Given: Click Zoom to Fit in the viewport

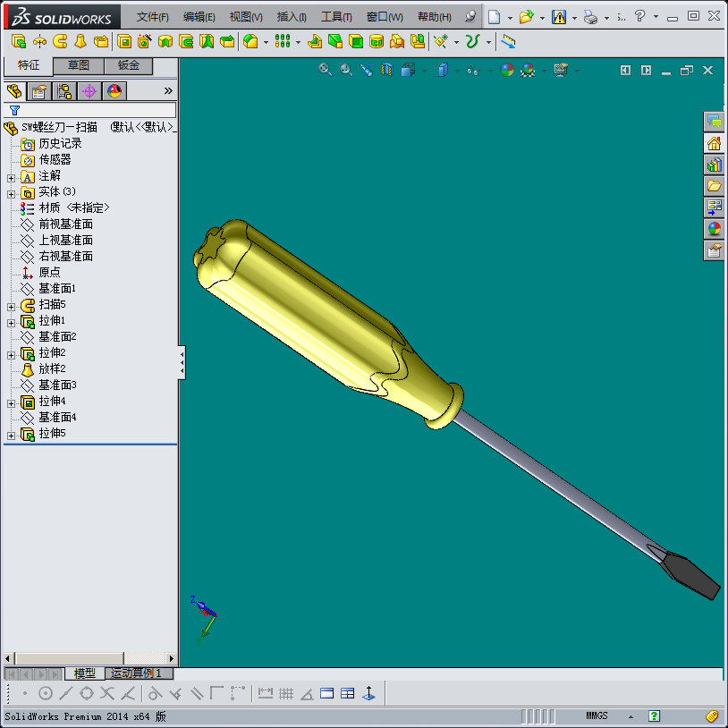Looking at the screenshot, I should pyautogui.click(x=325, y=70).
